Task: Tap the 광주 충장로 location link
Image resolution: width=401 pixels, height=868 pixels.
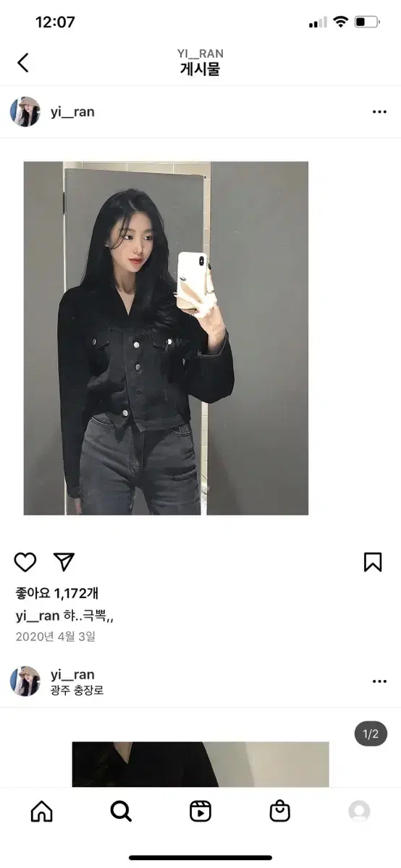Action: 77,690
